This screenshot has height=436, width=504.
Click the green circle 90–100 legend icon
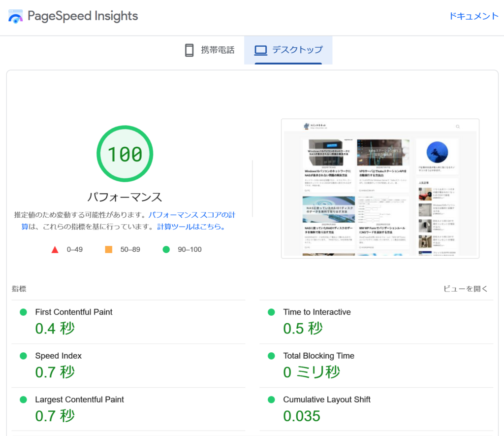tap(166, 249)
